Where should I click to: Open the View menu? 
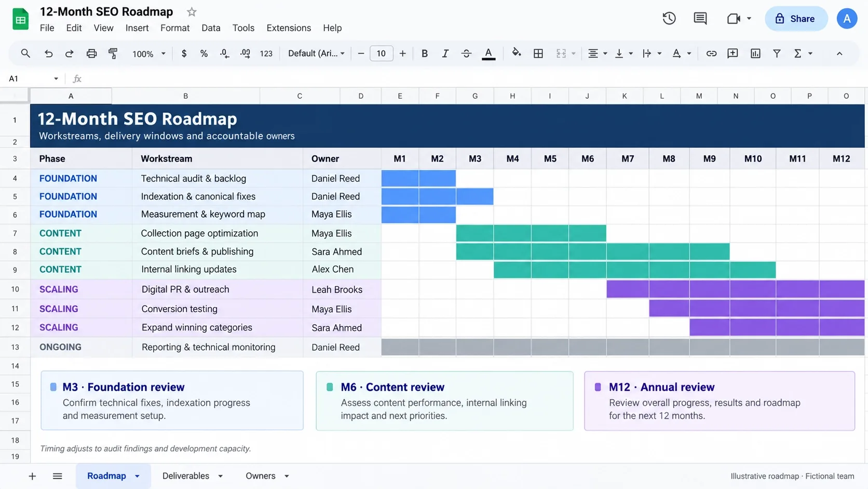point(103,28)
